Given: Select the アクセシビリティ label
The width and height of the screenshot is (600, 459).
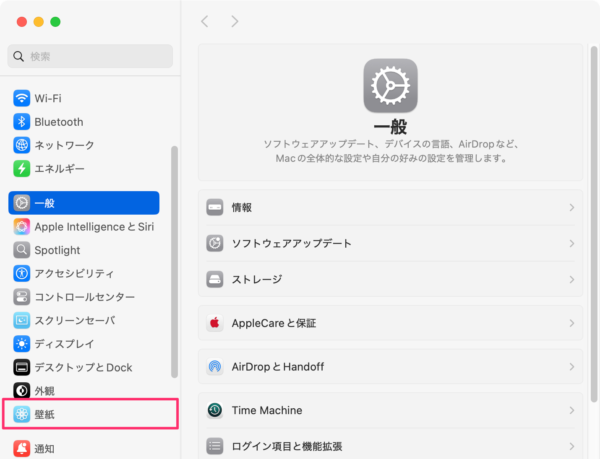Looking at the screenshot, I should (74, 273).
